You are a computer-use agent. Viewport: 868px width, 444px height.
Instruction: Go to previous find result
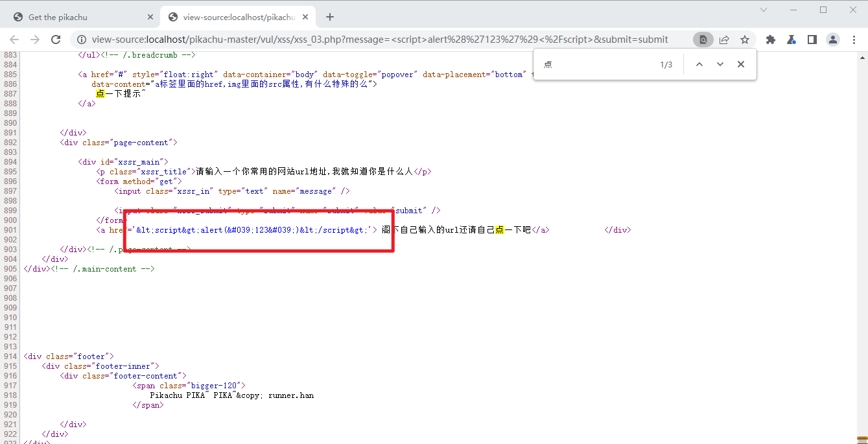(x=699, y=64)
